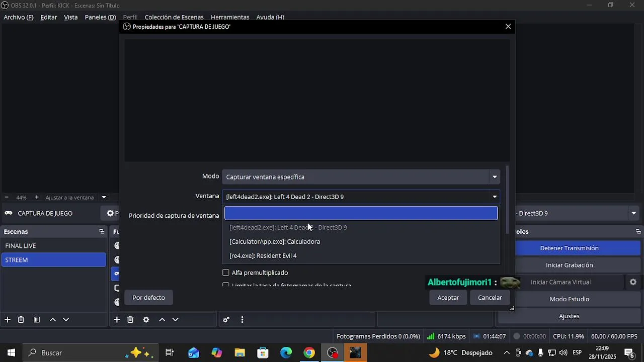Collapse the Ventana dropdown arrow

(495, 197)
